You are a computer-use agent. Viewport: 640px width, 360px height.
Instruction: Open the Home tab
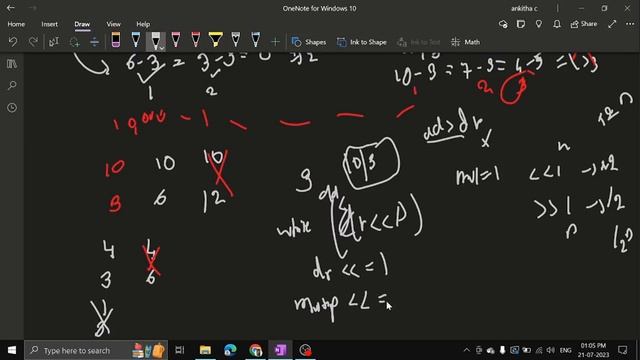pyautogui.click(x=16, y=24)
